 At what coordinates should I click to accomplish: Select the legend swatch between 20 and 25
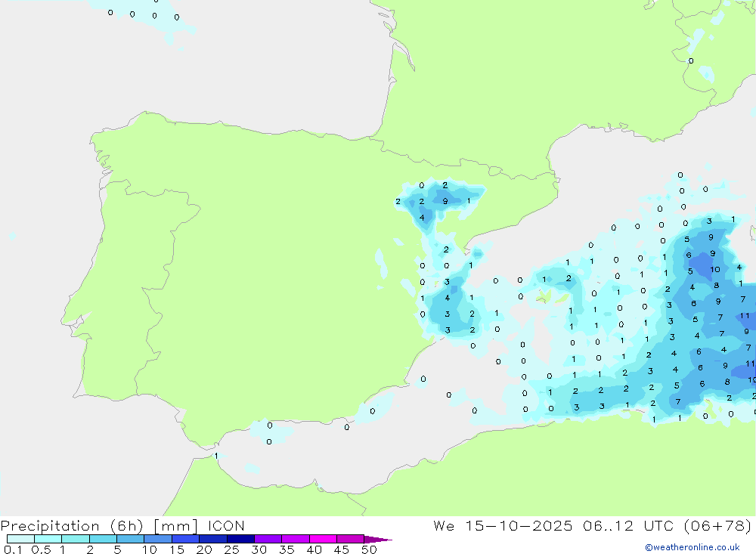(x=213, y=539)
